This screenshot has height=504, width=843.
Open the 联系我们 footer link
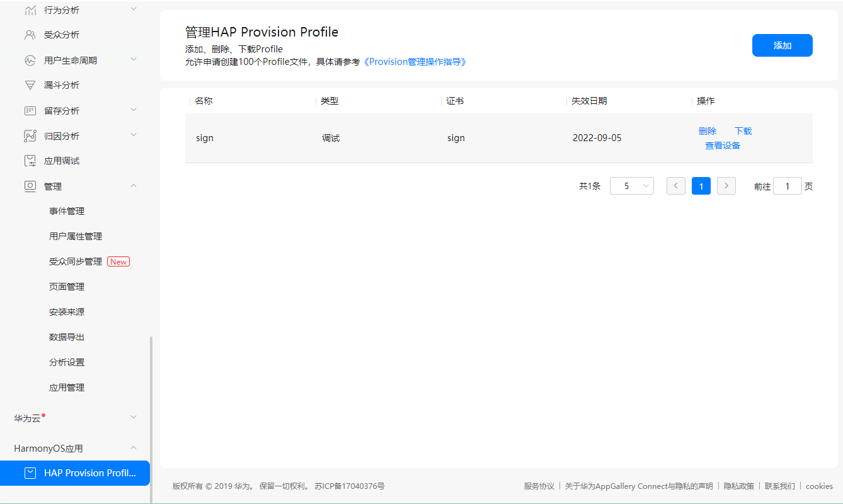780,486
